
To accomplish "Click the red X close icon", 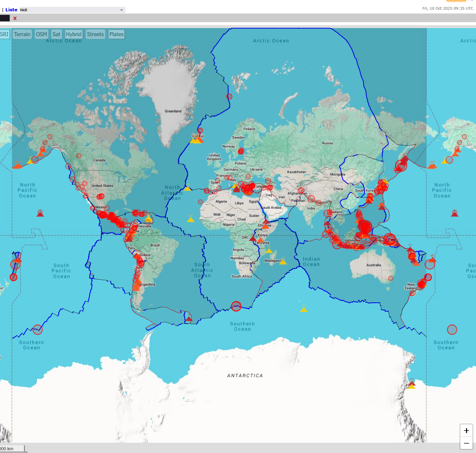I will tap(15, 18).
